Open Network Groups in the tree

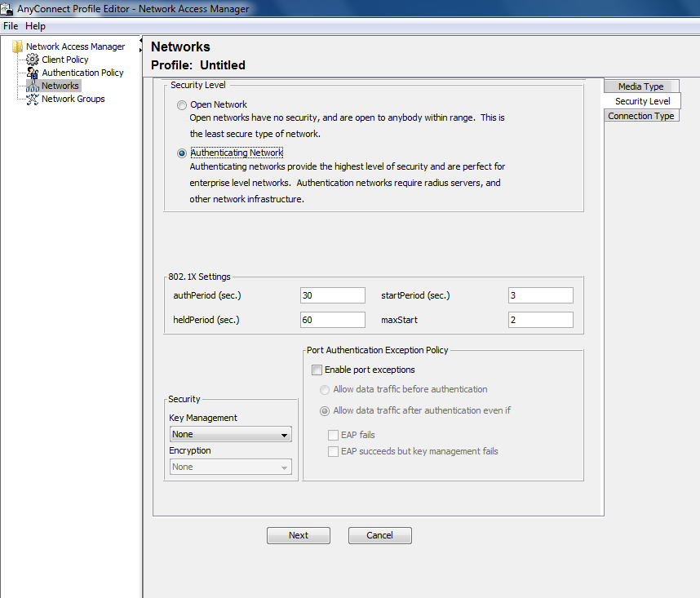click(73, 99)
